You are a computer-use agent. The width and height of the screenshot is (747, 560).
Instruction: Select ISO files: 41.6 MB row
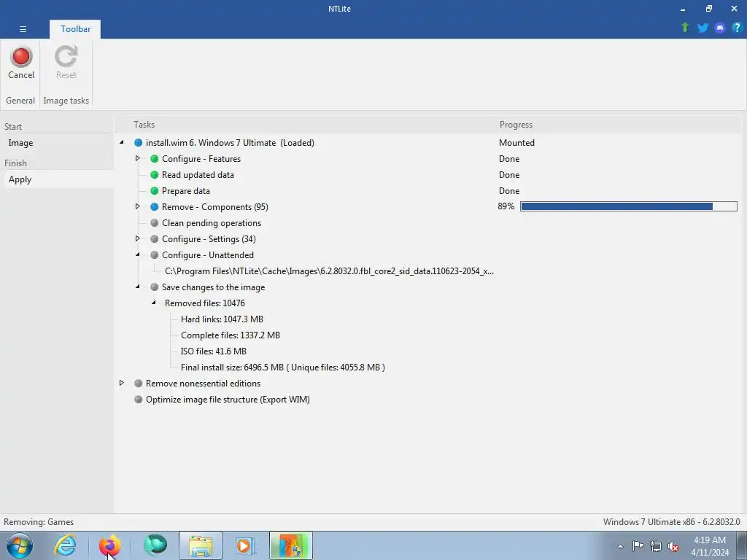(x=214, y=351)
